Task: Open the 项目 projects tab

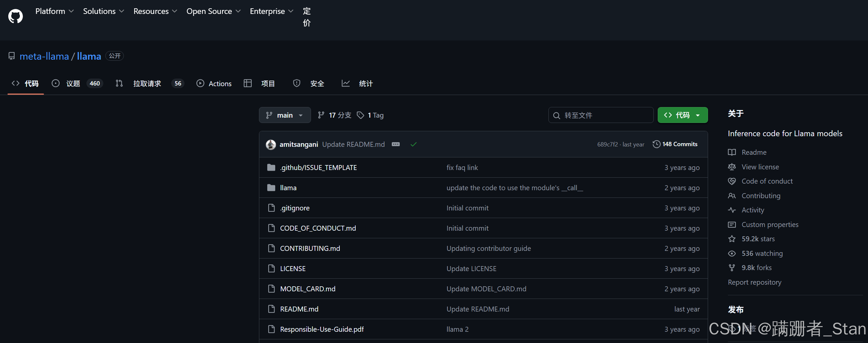Action: [x=259, y=83]
